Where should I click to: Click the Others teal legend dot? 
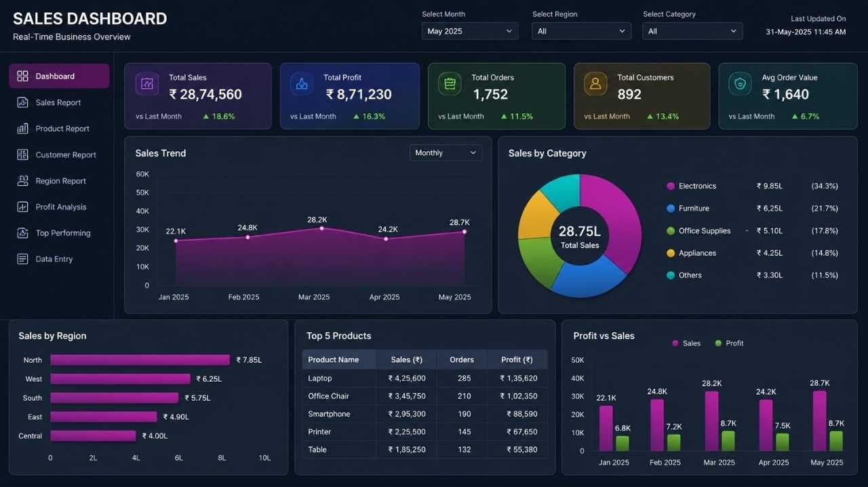tap(671, 275)
